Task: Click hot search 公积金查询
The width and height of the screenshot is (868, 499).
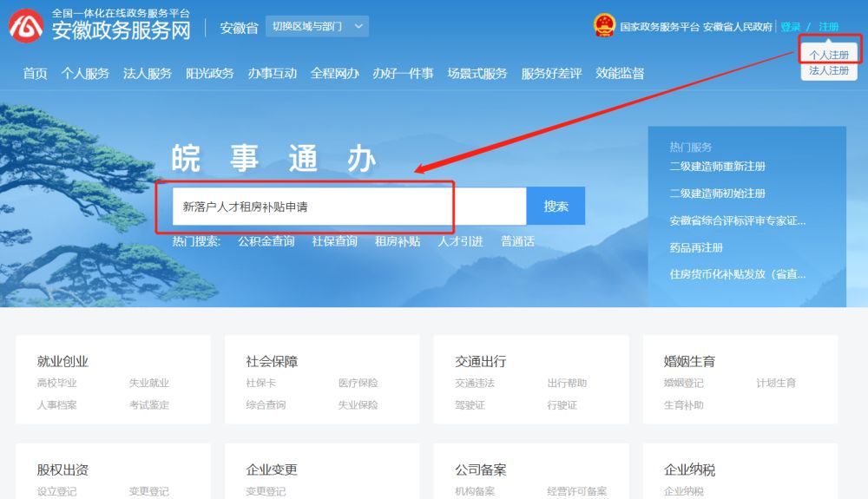Action: 266,241
